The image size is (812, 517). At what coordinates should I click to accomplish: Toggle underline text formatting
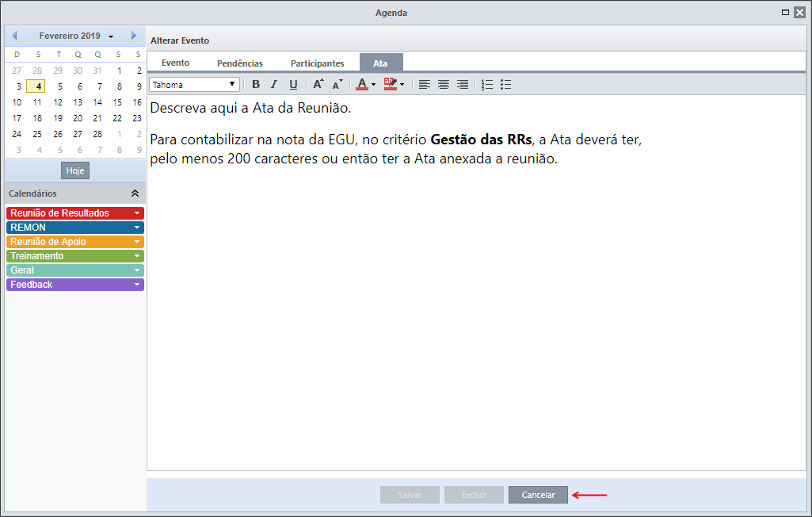293,85
